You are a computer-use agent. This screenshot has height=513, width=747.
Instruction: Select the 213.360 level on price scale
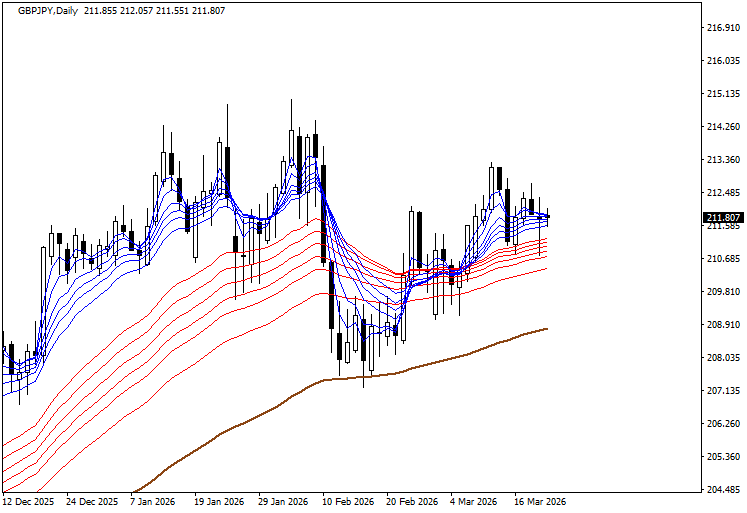click(x=722, y=160)
